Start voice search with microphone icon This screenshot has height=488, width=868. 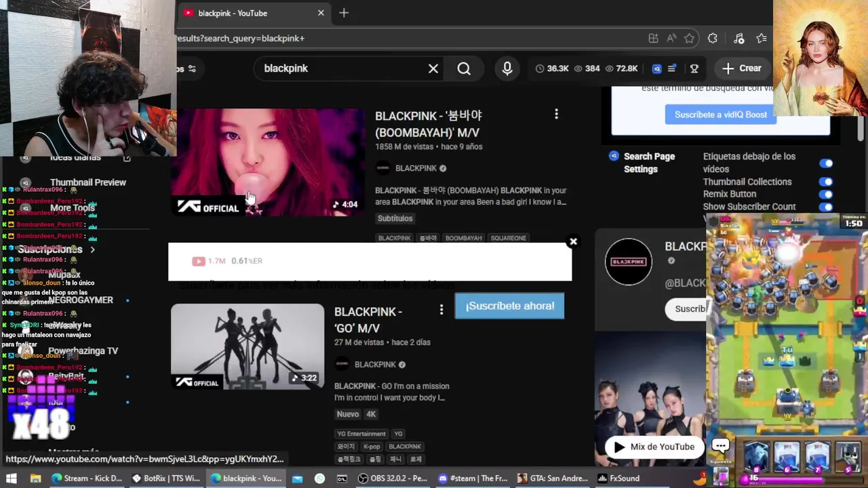point(507,68)
